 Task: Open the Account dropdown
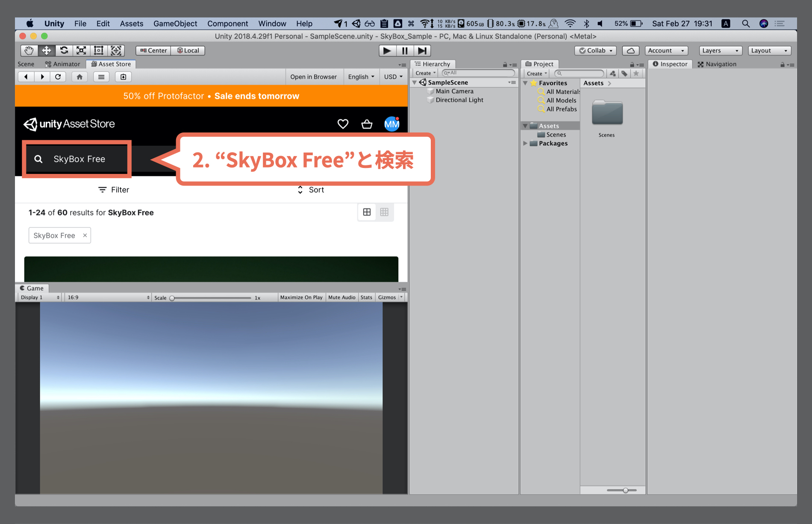pyautogui.click(x=666, y=50)
